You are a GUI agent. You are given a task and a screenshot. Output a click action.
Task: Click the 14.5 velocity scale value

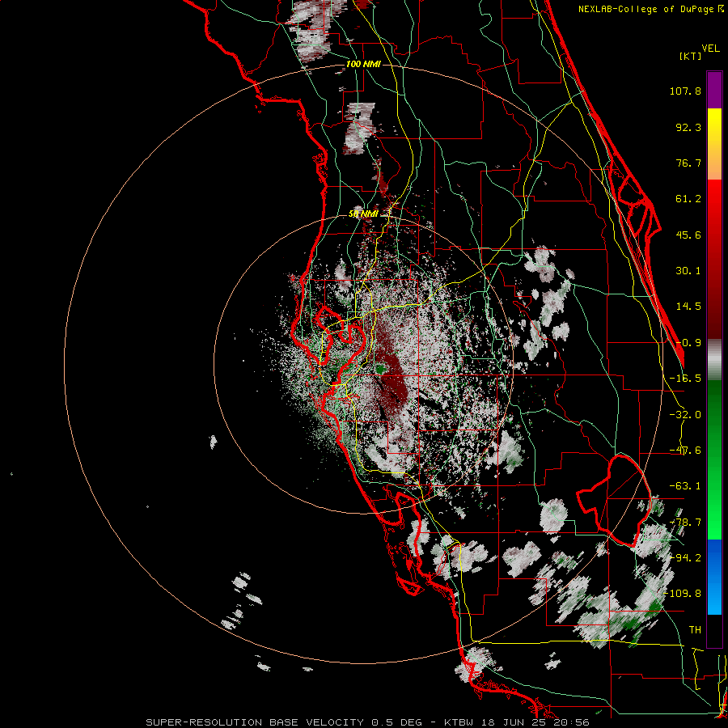coord(688,307)
